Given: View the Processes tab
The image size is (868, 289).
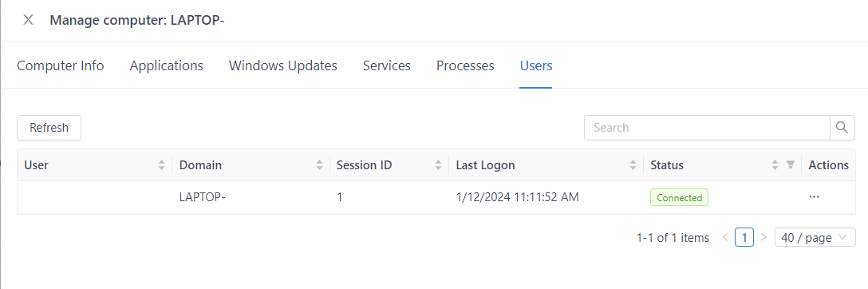Looking at the screenshot, I should tap(466, 65).
